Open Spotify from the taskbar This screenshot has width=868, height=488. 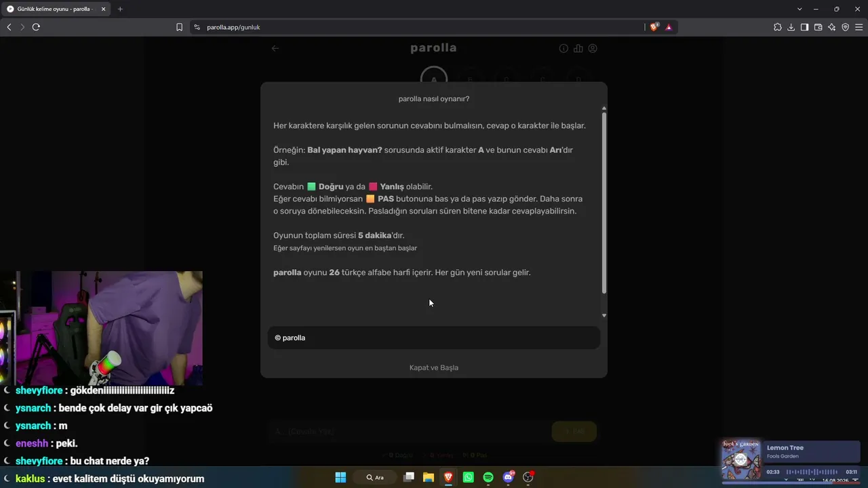click(x=488, y=477)
